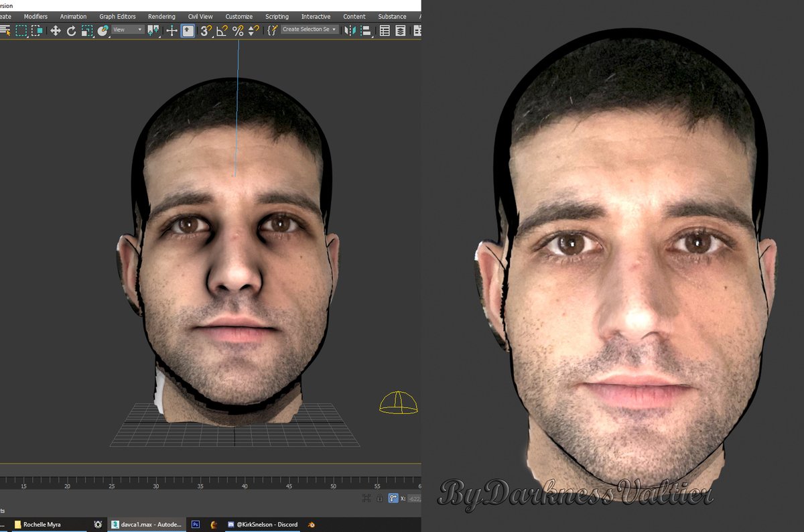Toggle Spinner Snap

(253, 30)
